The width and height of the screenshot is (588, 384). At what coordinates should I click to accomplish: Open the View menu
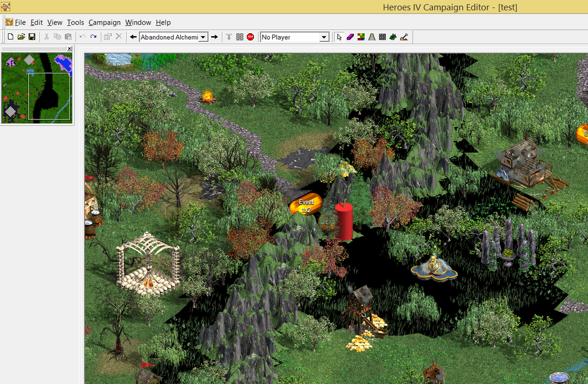(x=55, y=22)
